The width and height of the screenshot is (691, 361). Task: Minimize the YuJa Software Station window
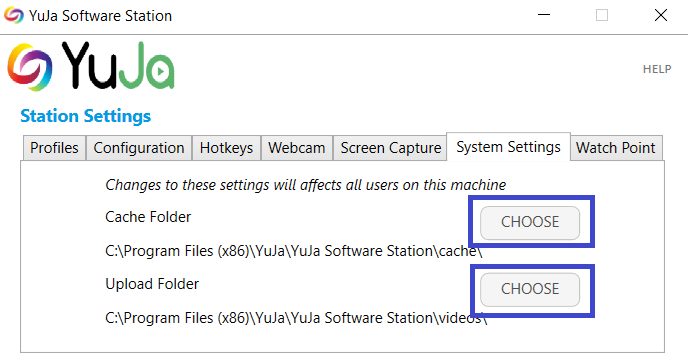tap(544, 15)
